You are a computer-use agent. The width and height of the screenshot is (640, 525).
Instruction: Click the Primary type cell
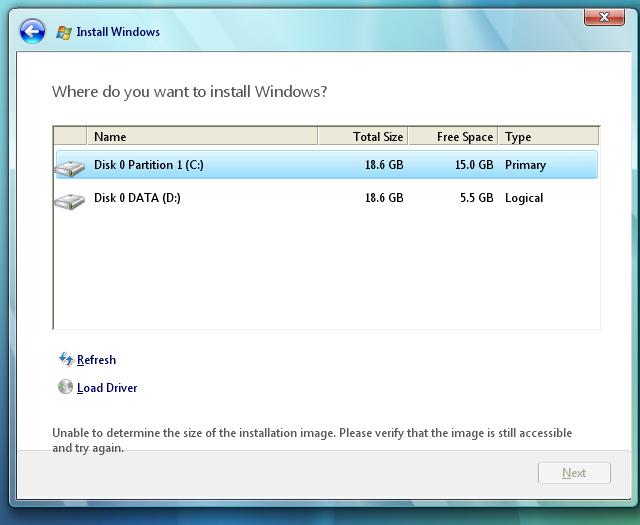coord(525,165)
